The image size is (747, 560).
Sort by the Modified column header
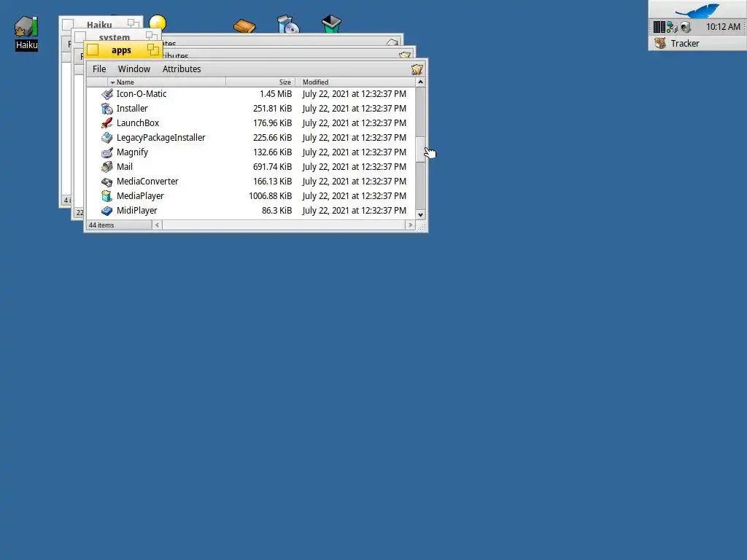[355, 82]
